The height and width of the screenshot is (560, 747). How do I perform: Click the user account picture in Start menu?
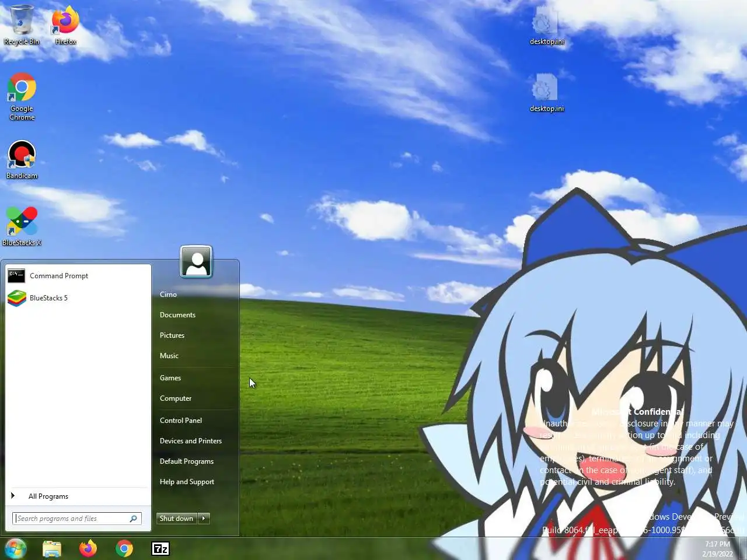pyautogui.click(x=196, y=261)
